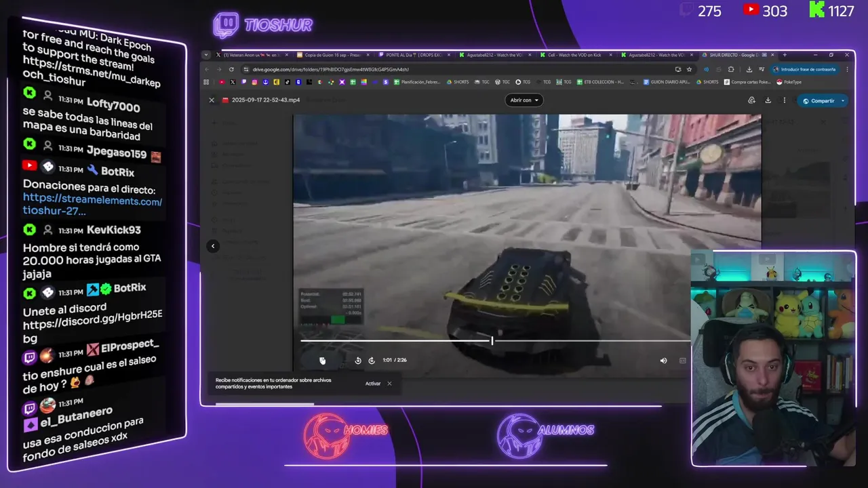Click the discord.gg invite link in chat
The height and width of the screenshot is (488, 868).
tap(93, 327)
